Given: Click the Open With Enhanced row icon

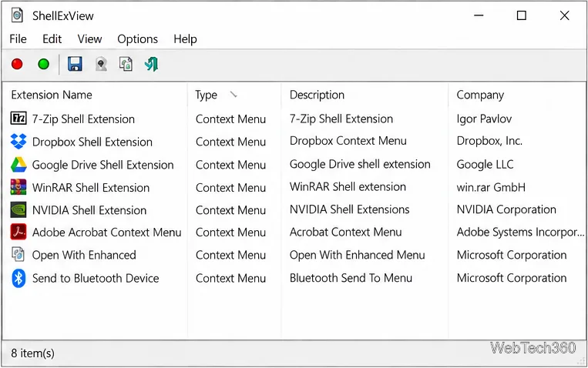Looking at the screenshot, I should [18, 255].
